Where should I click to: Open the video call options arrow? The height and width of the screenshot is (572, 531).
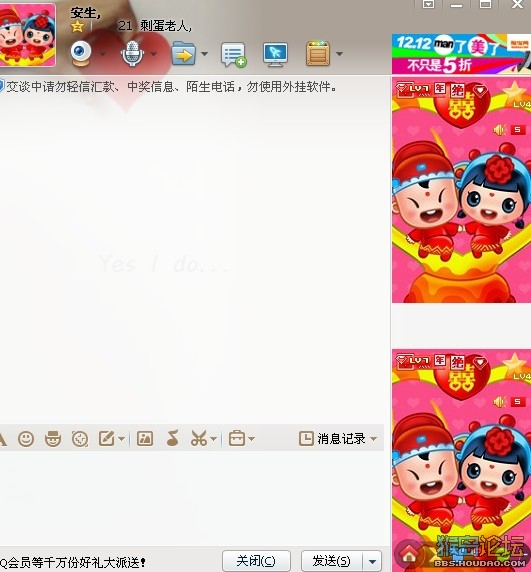[x=102, y=54]
